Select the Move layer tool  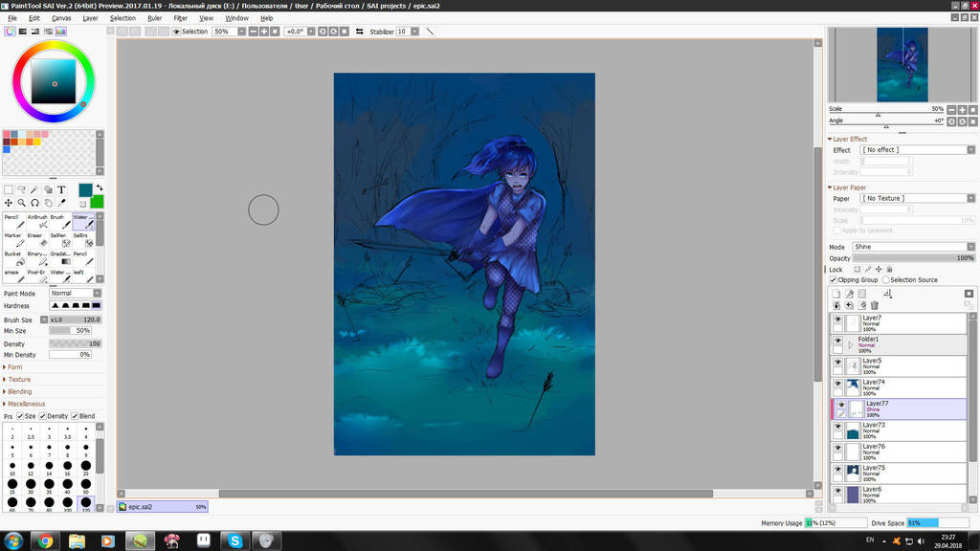pos(8,203)
